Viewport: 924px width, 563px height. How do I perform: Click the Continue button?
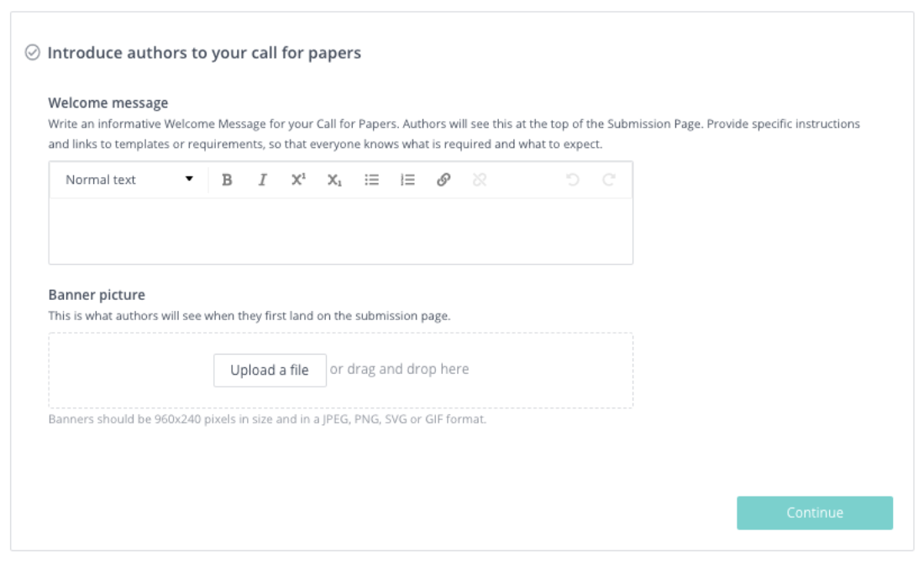click(x=815, y=513)
